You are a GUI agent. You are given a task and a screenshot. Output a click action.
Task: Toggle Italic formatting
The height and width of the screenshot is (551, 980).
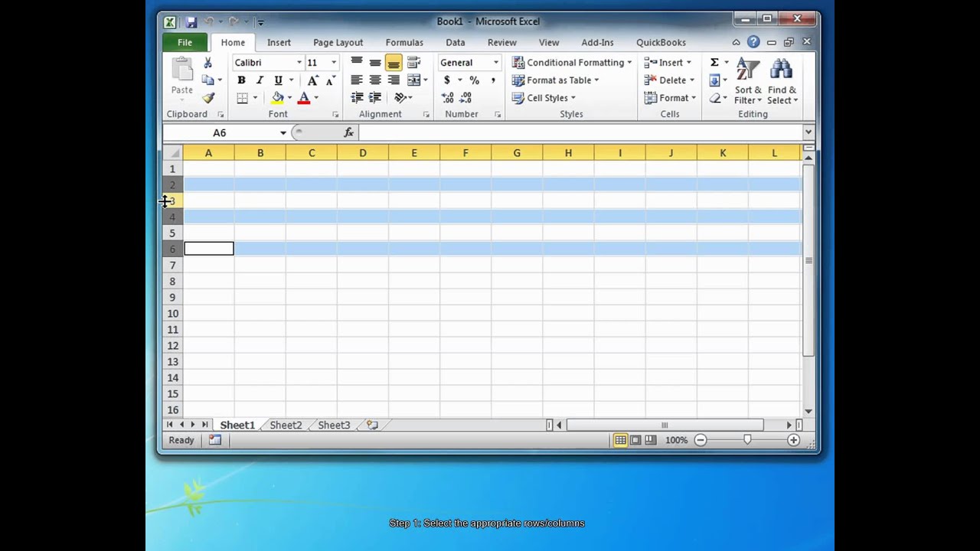[x=260, y=80]
